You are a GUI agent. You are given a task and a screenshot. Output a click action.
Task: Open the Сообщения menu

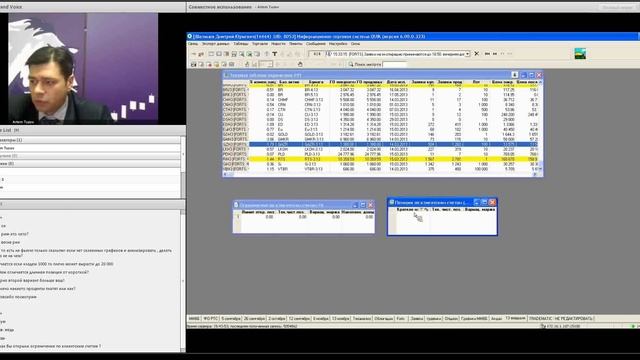[316, 44]
